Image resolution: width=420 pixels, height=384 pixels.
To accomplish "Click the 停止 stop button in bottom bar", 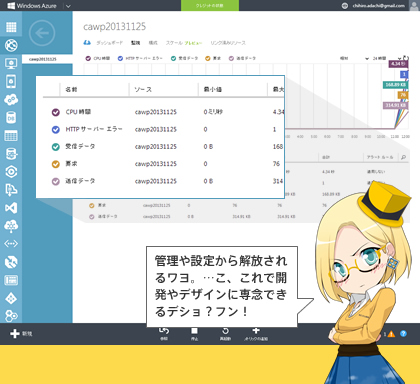I will [x=194, y=334].
